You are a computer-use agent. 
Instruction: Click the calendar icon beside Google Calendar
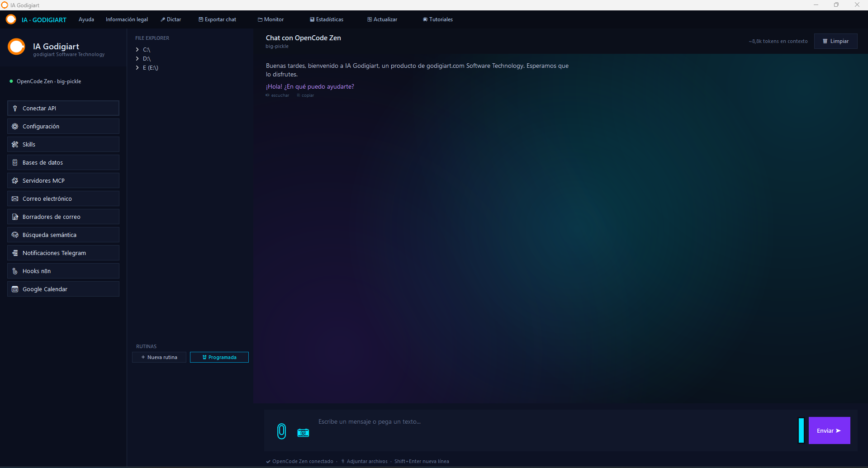point(15,289)
